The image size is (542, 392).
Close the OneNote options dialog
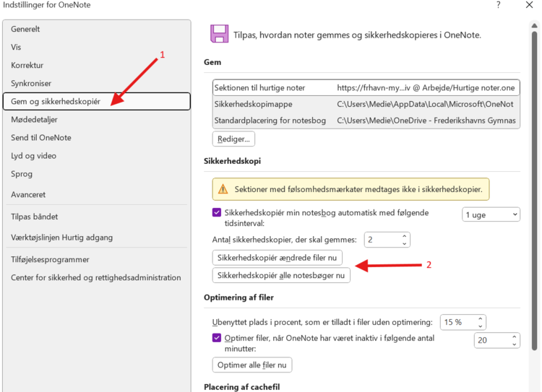coord(530,6)
